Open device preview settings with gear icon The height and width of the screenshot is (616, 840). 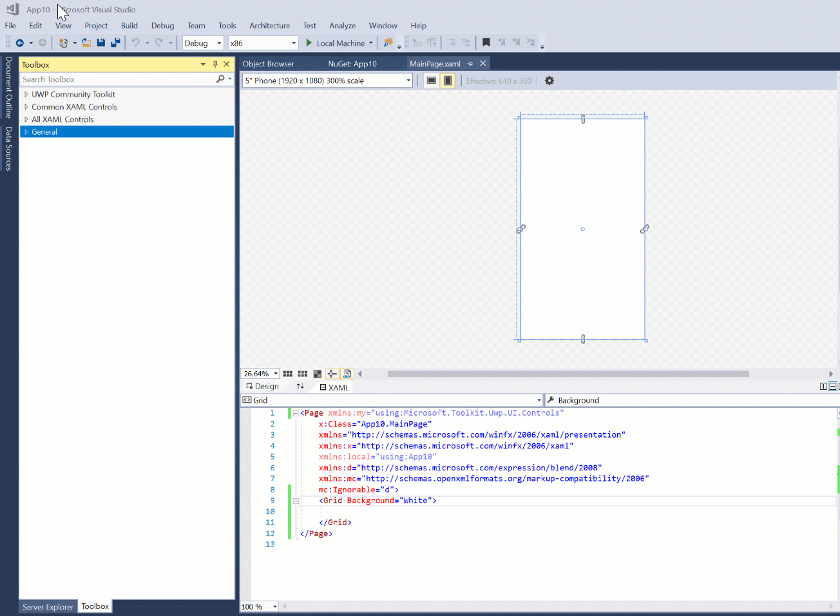pos(549,81)
